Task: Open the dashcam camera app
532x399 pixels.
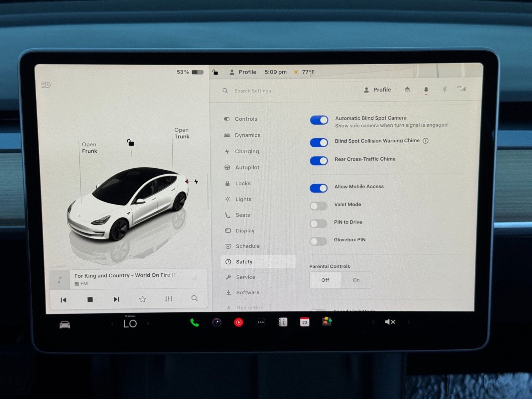Action: coord(217,323)
